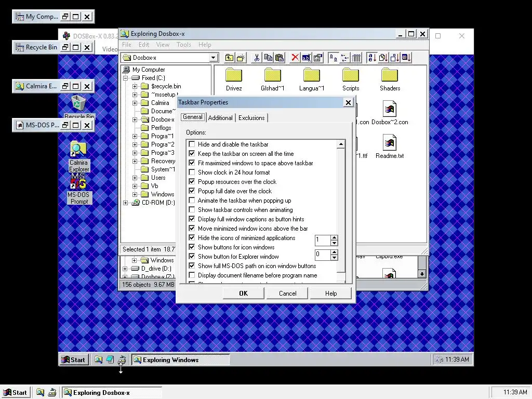Open the File menu
Viewport: 532px width, 399px height.
click(127, 45)
